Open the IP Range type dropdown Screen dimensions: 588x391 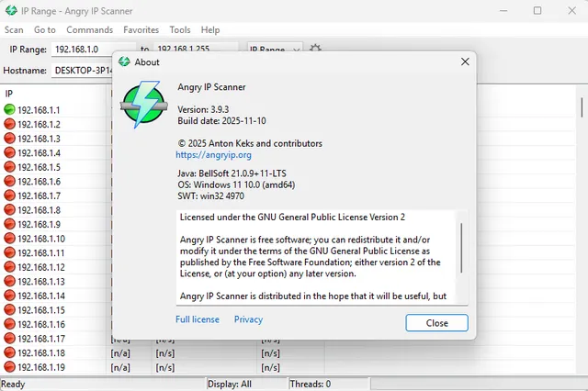point(275,49)
